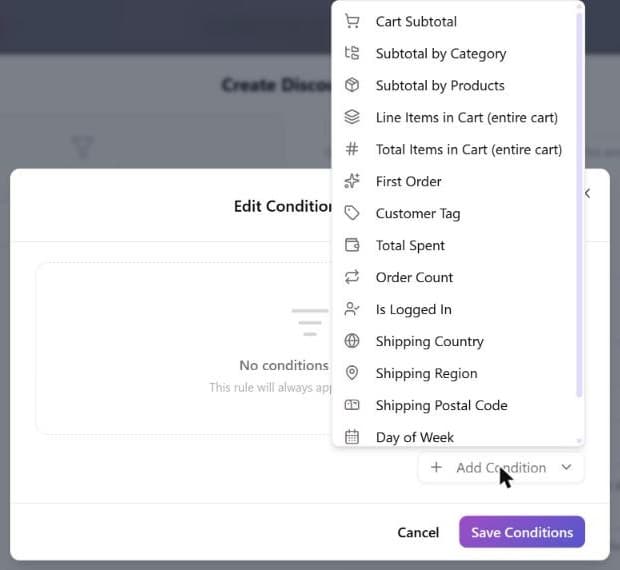The height and width of the screenshot is (570, 620).
Task: Click the shopping cart icon beside Cart Subtotal
Action: click(x=352, y=21)
